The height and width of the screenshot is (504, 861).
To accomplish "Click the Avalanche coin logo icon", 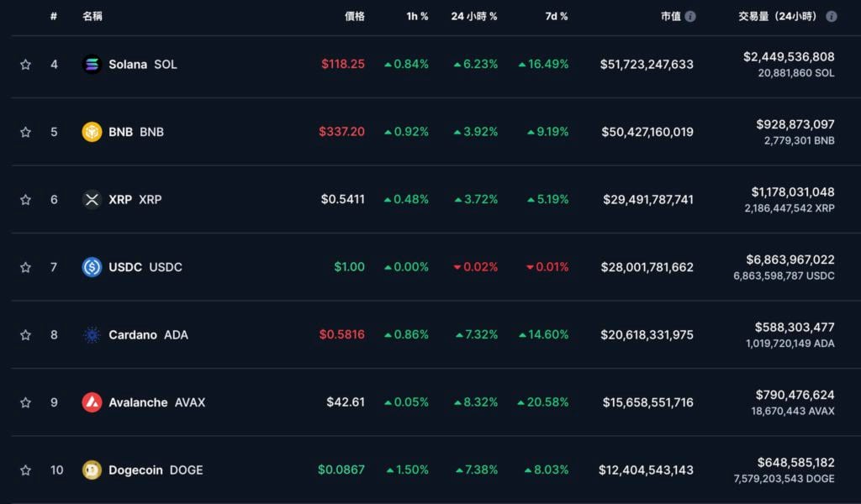I will 92,402.
